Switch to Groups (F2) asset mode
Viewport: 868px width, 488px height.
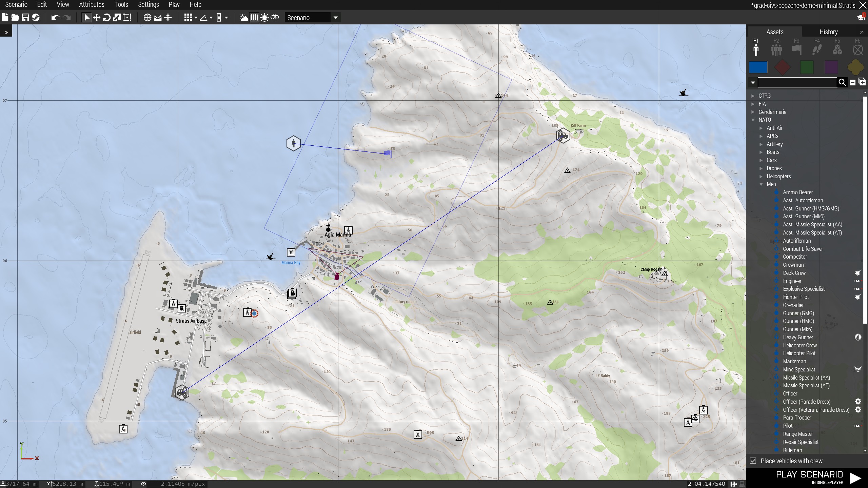776,49
